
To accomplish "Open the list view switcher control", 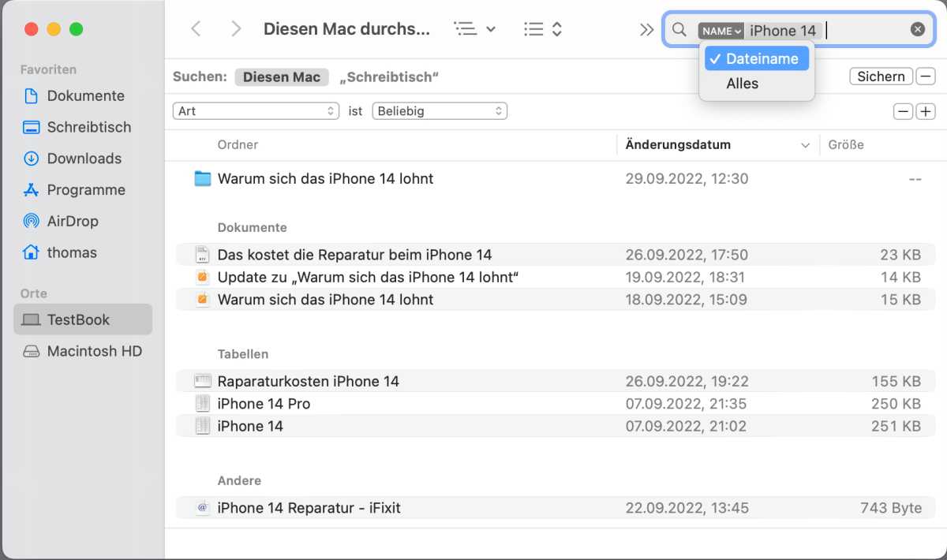I will coord(543,29).
